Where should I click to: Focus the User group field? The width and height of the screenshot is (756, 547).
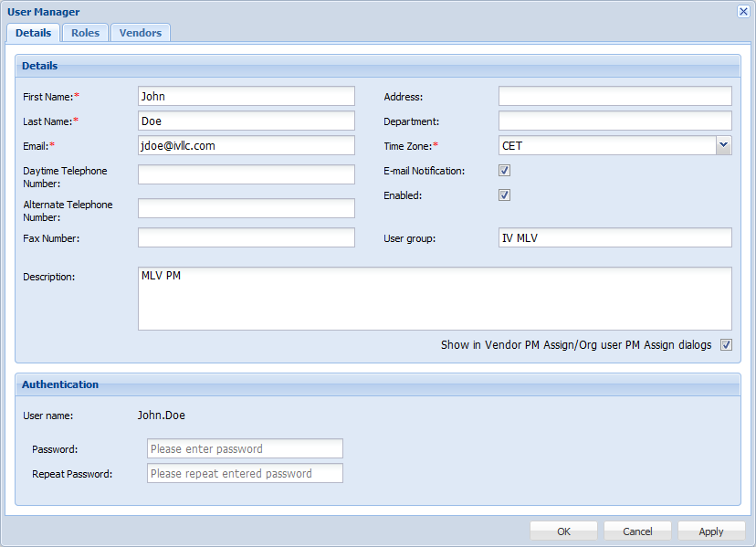pos(614,238)
